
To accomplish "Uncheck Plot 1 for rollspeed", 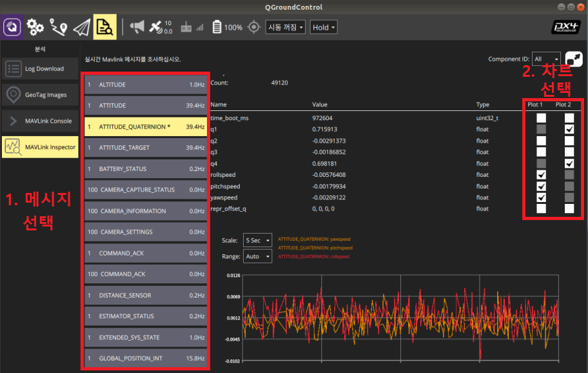I will coord(541,175).
